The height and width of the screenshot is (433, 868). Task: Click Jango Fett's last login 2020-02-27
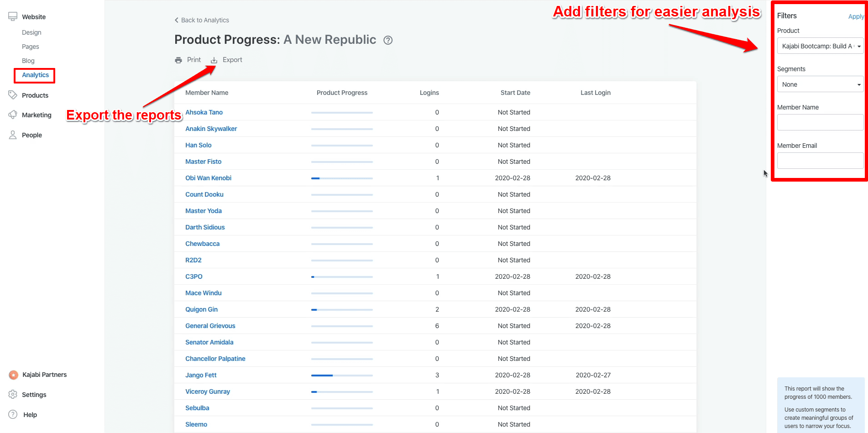pos(593,375)
